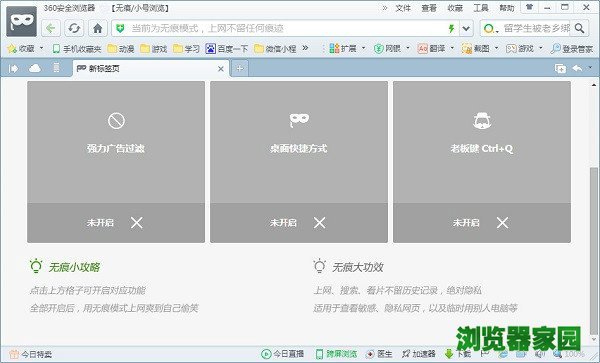
Task: Click the restore closed tab arrow icon
Action: click(x=577, y=68)
